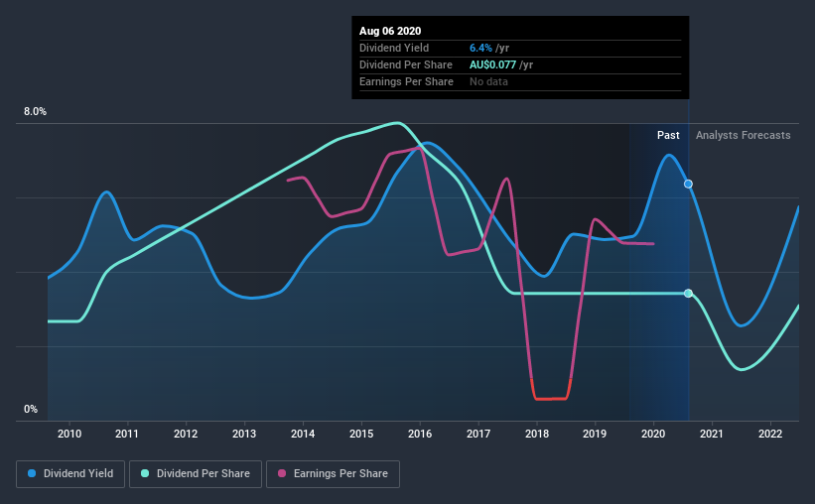Select the Past section label
This screenshot has height=504, width=815.
668,135
